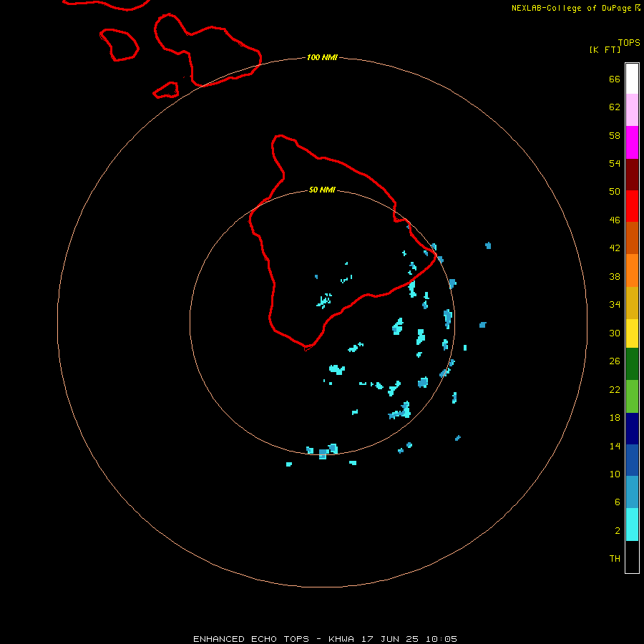This screenshot has height=644, width=644.
Task: Choose the dark orange legend swatch
Action: (632, 238)
